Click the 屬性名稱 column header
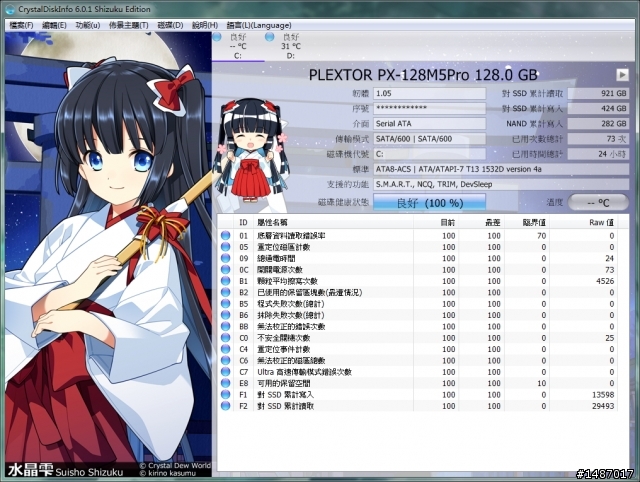The width and height of the screenshot is (640, 482). point(333,222)
